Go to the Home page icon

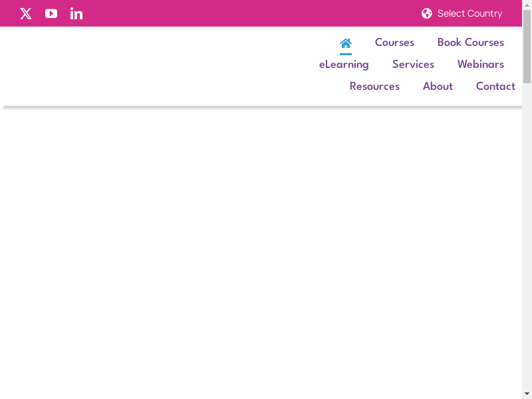[x=346, y=43]
